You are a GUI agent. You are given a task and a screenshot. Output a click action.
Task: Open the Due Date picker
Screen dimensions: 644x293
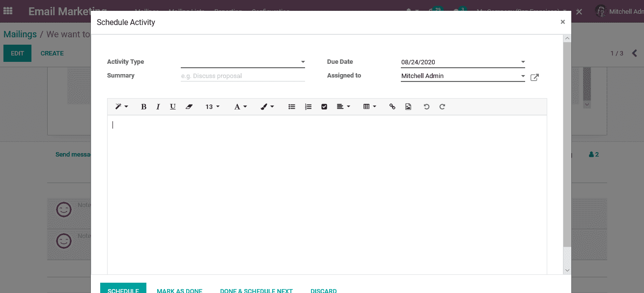pos(463,62)
